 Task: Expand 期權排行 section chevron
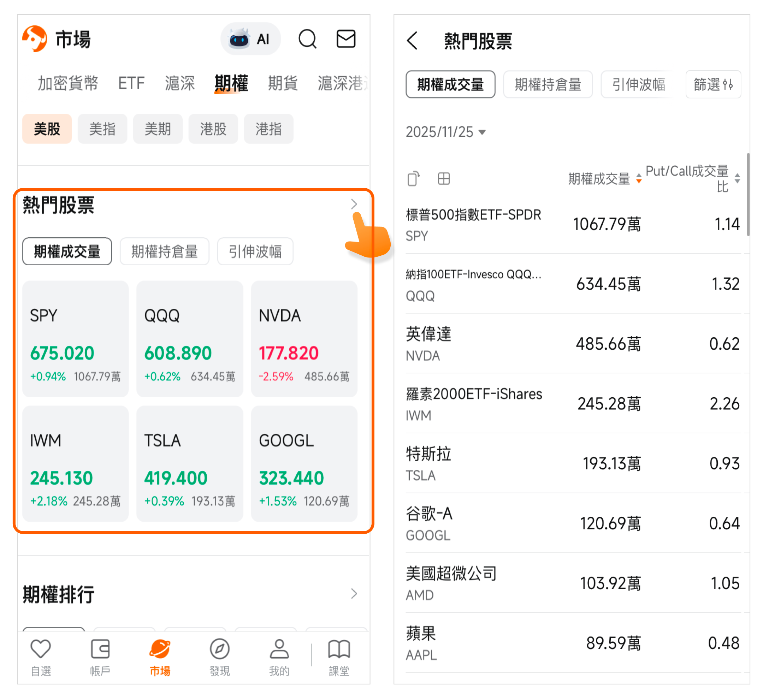tap(354, 593)
